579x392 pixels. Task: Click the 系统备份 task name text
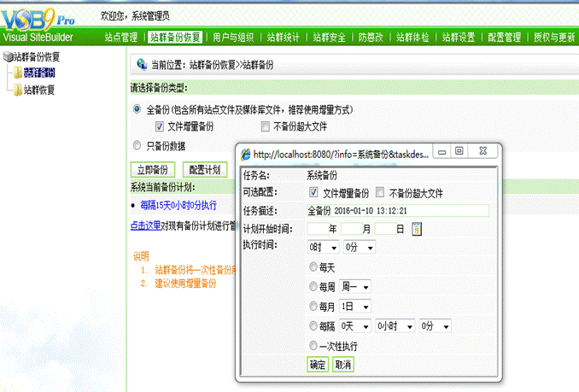(x=322, y=175)
